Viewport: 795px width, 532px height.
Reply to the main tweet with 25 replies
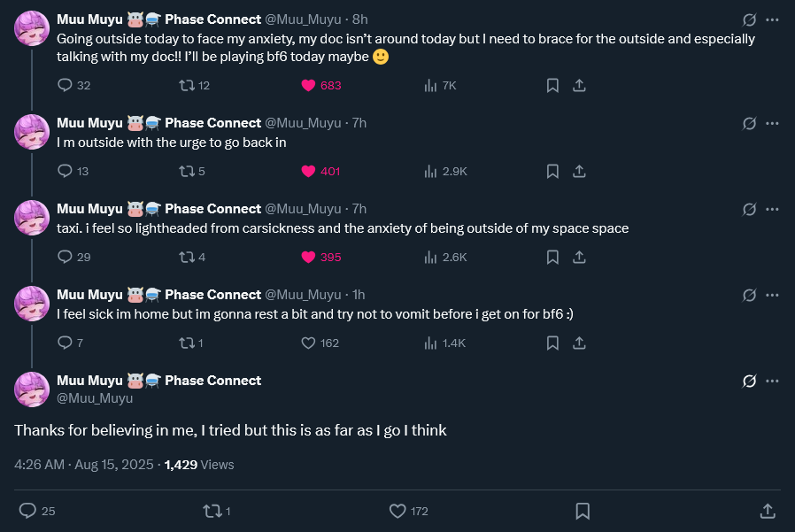point(27,511)
